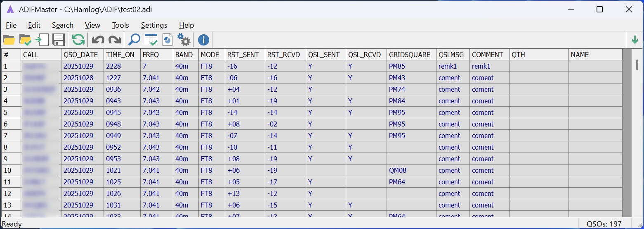Redo the last undone edit
Screen dimensions: 644x229
[x=114, y=40]
